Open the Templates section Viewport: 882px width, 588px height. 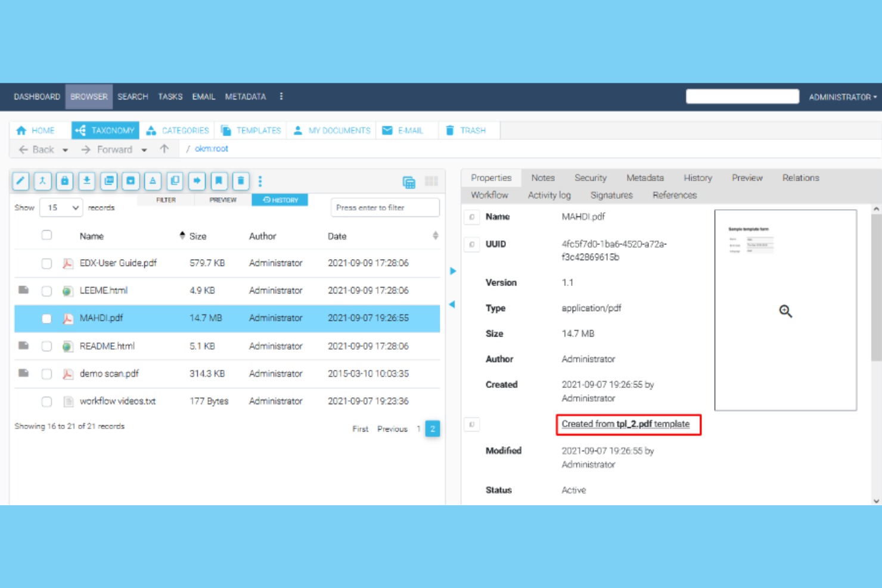[250, 130]
